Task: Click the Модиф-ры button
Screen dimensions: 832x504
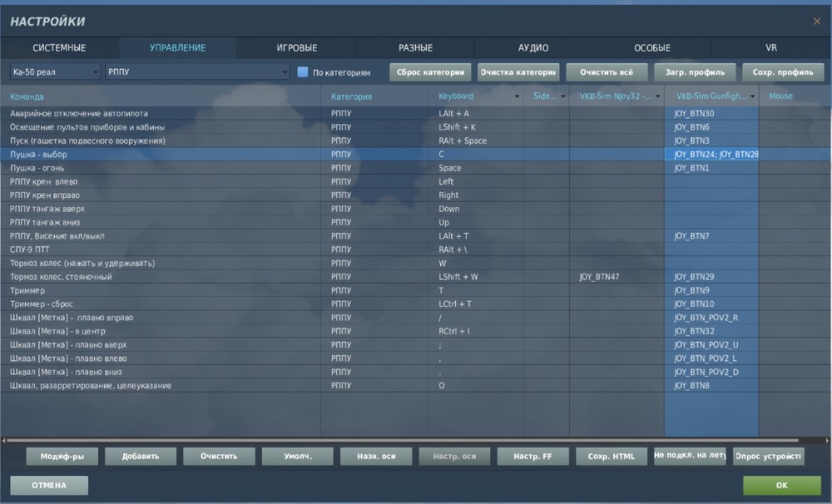Action: pos(62,457)
